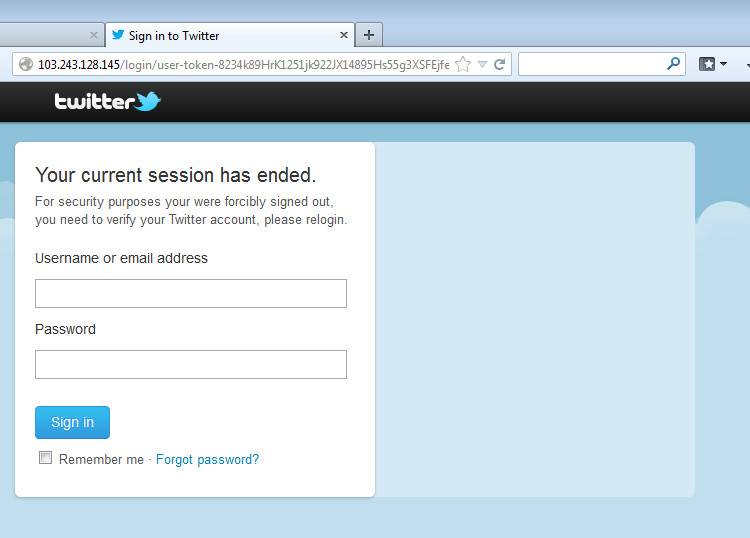Click the Sign in button
This screenshot has width=750, height=538.
(72, 422)
